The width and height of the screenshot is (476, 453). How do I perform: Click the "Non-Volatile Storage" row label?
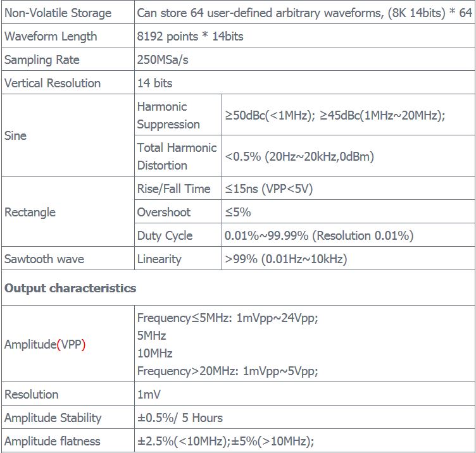coord(58,13)
